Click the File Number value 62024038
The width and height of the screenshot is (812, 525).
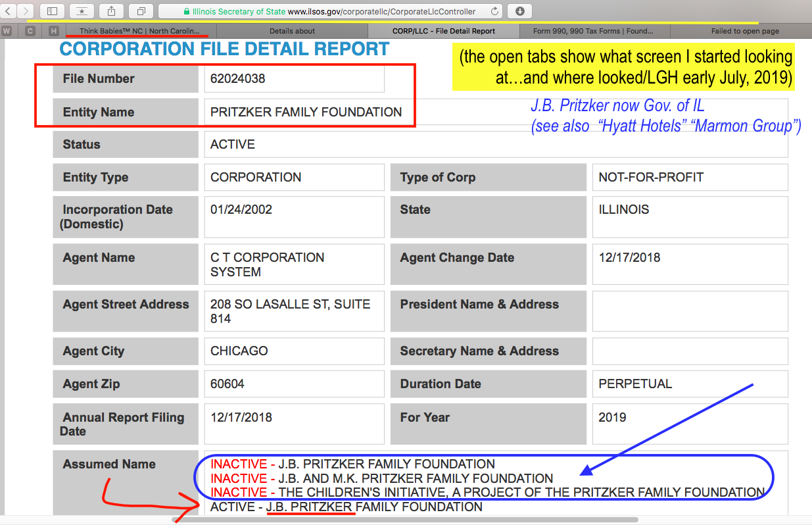click(x=238, y=79)
